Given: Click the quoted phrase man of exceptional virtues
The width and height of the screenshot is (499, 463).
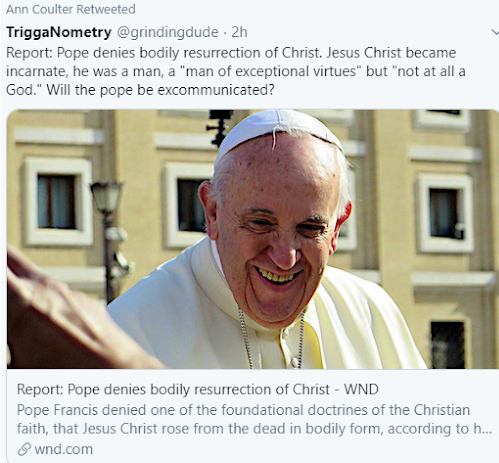Looking at the screenshot, I should 270,71.
